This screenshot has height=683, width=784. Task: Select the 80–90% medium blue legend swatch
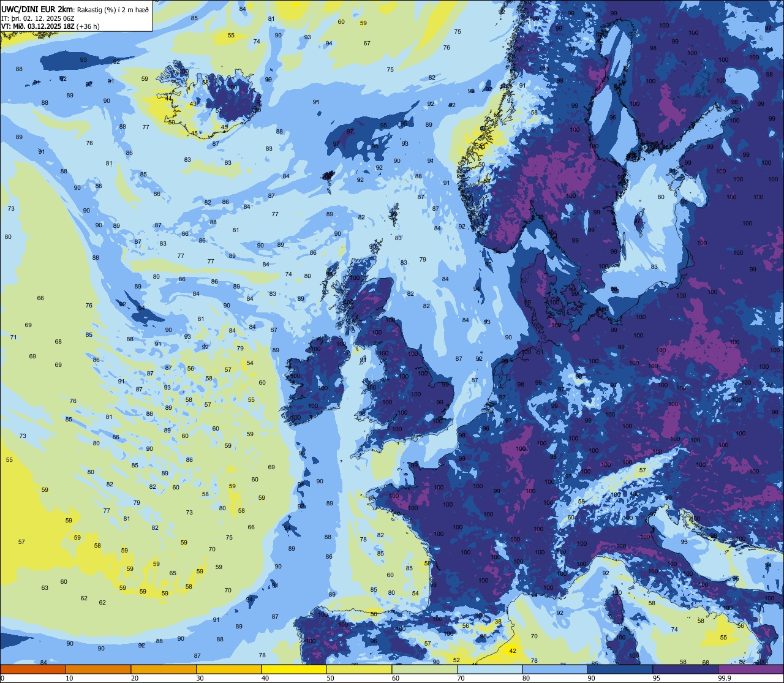555,669
